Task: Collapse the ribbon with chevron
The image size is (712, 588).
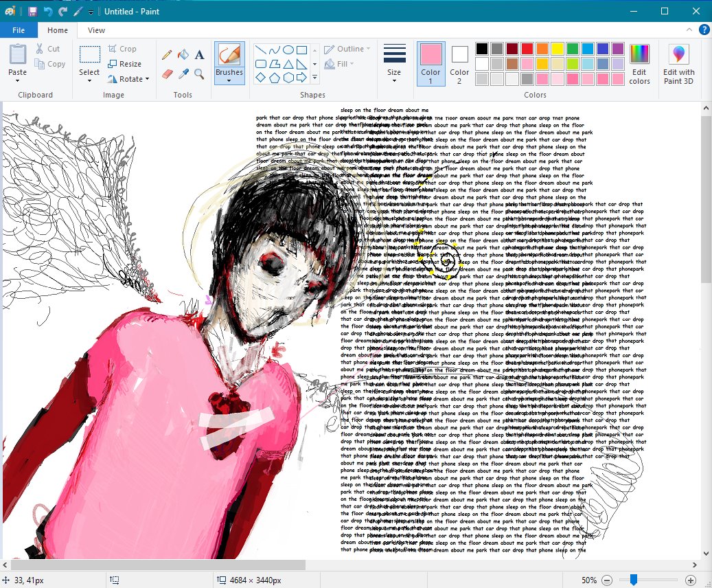Action: 689,30
